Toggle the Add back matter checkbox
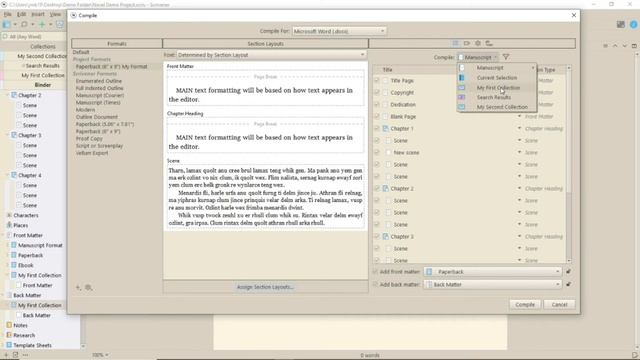 [x=376, y=284]
